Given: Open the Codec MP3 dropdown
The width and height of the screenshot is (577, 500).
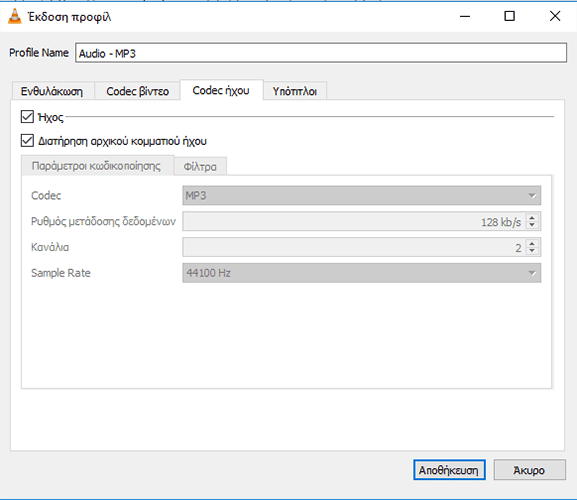Looking at the screenshot, I should tap(361, 195).
